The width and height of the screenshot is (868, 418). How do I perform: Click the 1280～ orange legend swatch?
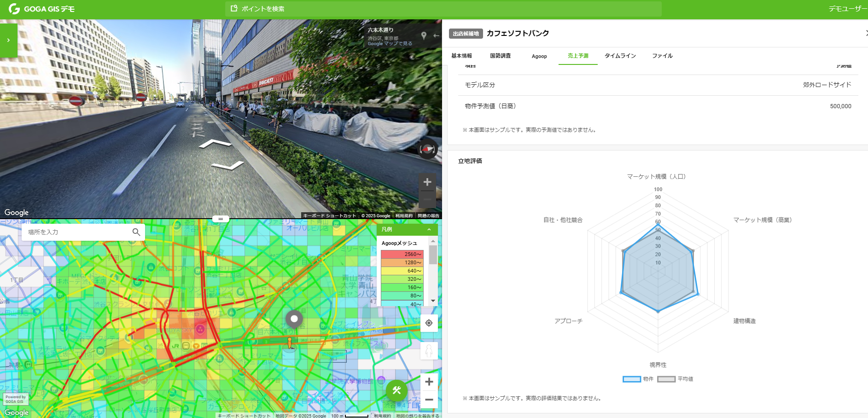pos(402,262)
